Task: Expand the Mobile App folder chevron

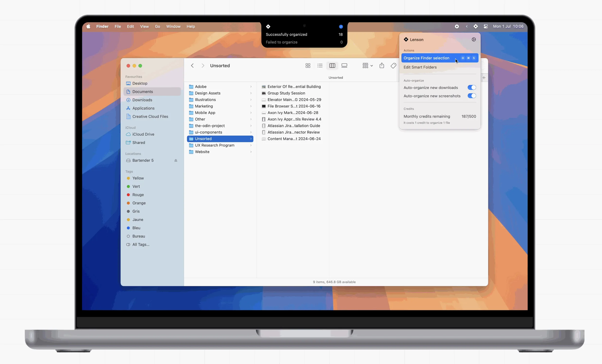Action: pos(251,113)
